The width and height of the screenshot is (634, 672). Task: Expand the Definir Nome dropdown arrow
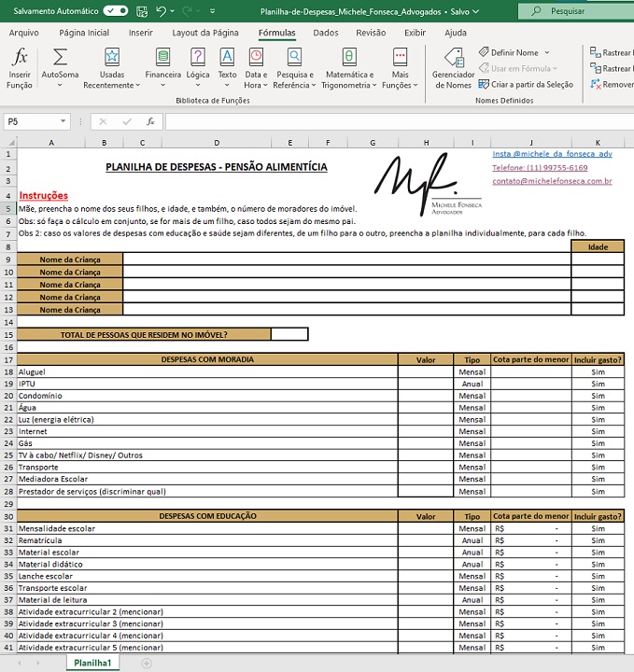pyautogui.click(x=547, y=53)
